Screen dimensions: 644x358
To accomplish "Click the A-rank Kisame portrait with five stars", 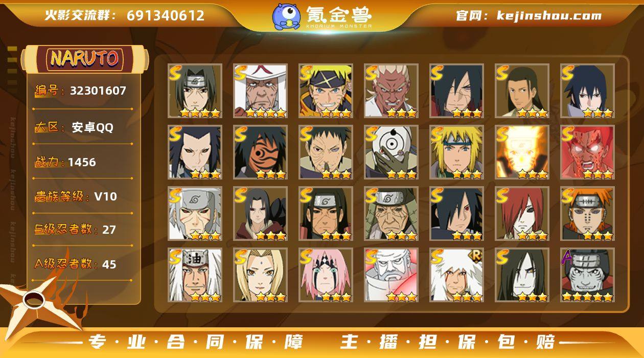I will pyautogui.click(x=587, y=275).
